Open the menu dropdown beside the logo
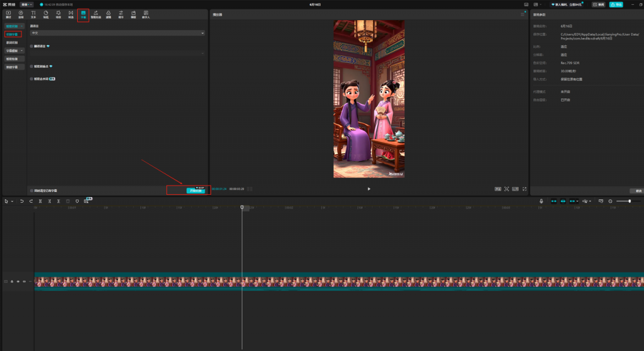644x351 pixels. coord(27,4)
